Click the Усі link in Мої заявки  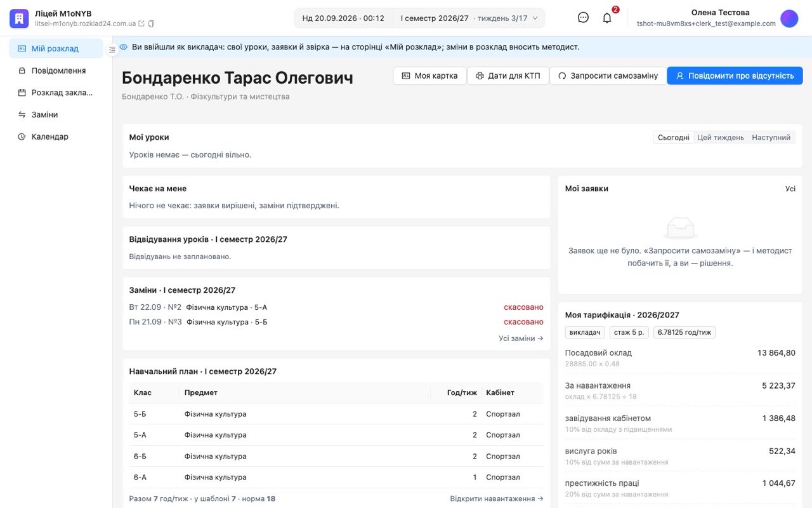point(790,189)
